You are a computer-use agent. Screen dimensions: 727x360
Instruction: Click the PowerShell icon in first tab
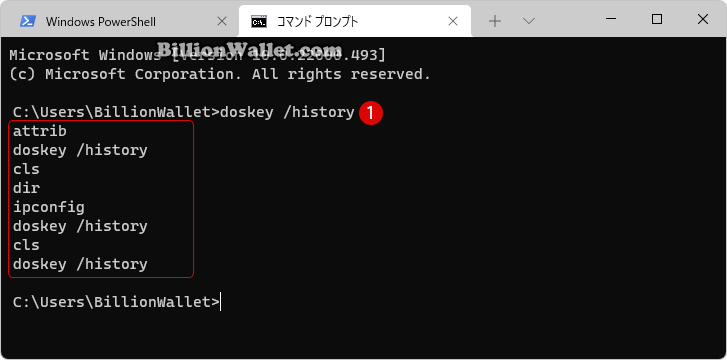pyautogui.click(x=28, y=21)
